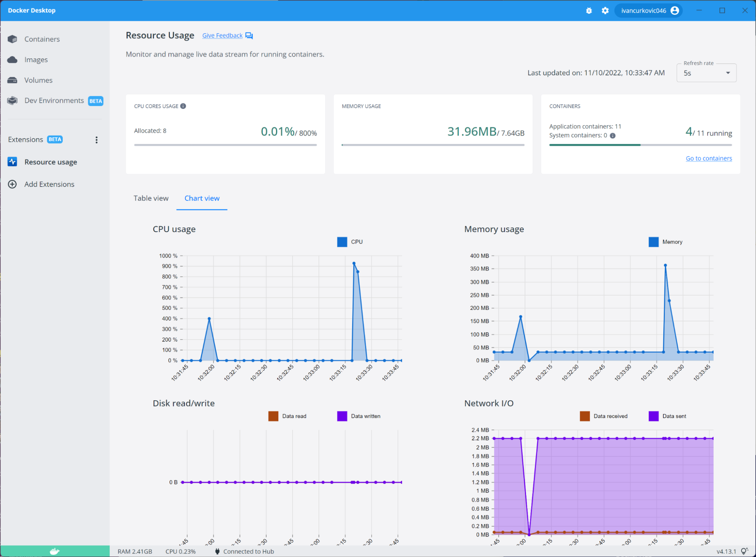Click the Docker whale icon in taskbar
The height and width of the screenshot is (557, 756).
point(54,550)
